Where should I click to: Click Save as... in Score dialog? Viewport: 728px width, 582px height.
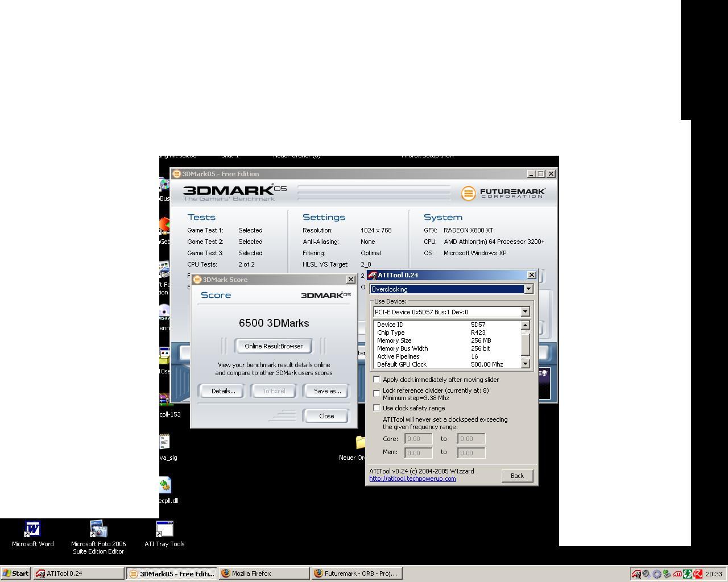coord(327,391)
